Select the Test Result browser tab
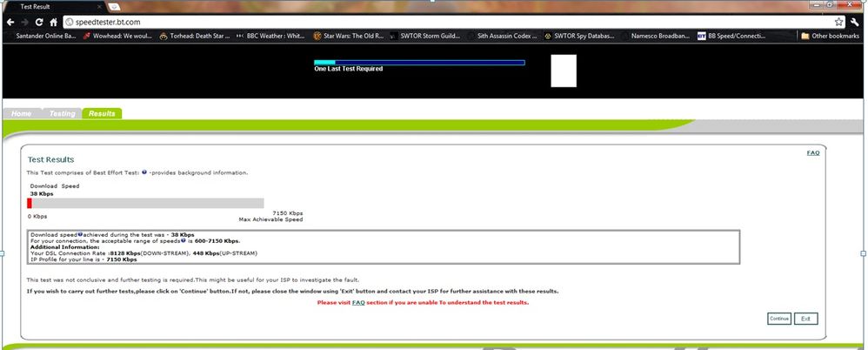 (x=54, y=7)
